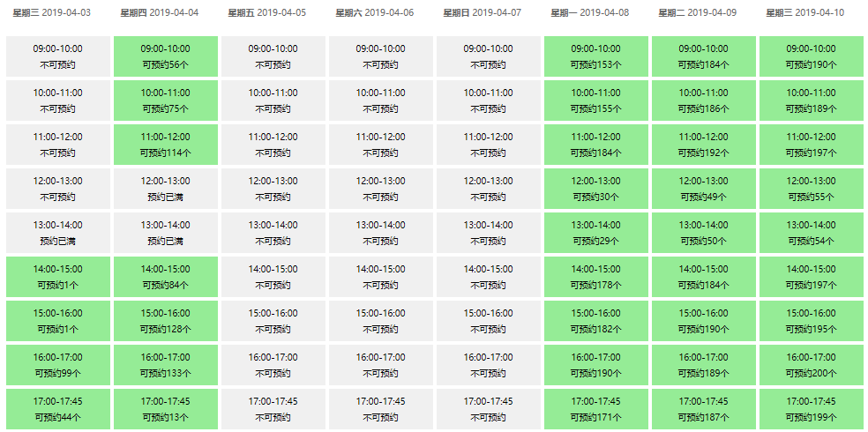Click the 星期三 2019-04-10 date header
This screenshot has height=432, width=868.
tap(805, 12)
